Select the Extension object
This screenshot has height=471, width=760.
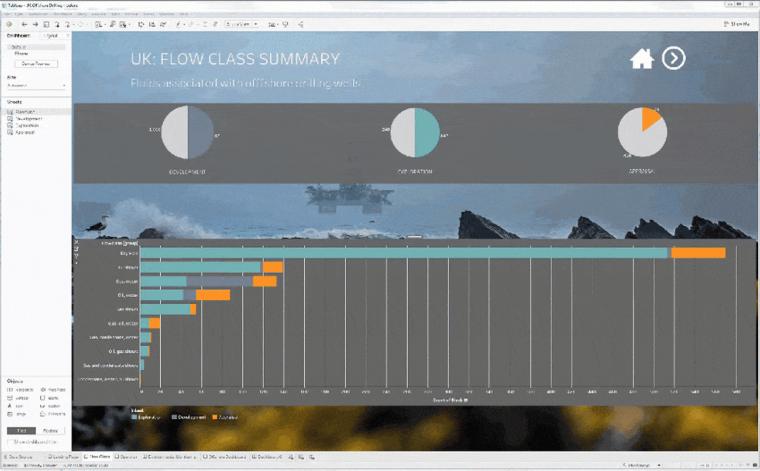(53, 414)
